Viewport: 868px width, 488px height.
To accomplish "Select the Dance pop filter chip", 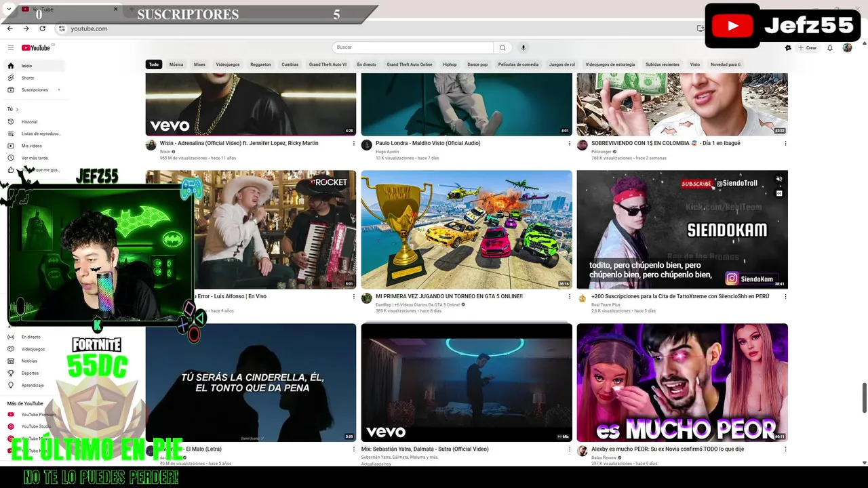I will [x=477, y=64].
